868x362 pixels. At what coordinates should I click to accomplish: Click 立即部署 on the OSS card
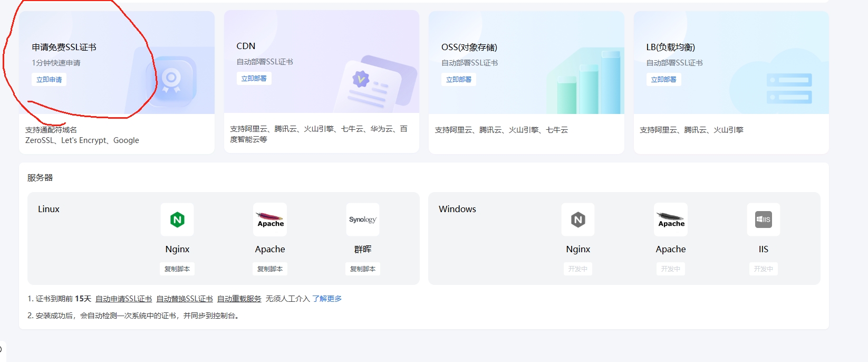coord(459,80)
